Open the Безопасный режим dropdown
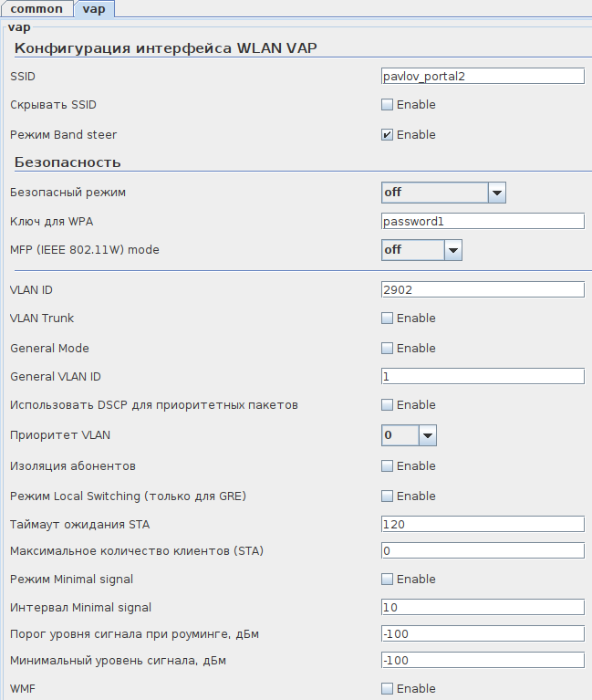The height and width of the screenshot is (700, 592). [x=497, y=193]
